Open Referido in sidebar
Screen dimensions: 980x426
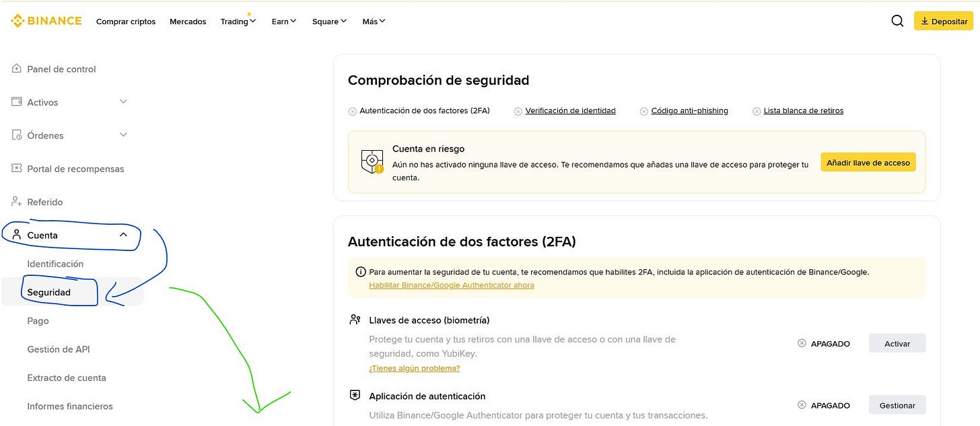tap(45, 202)
